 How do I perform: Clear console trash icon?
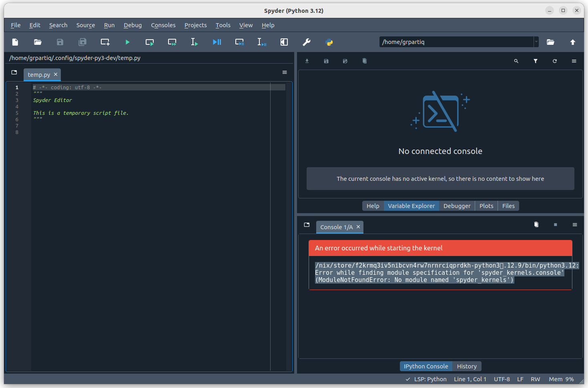coord(536,225)
